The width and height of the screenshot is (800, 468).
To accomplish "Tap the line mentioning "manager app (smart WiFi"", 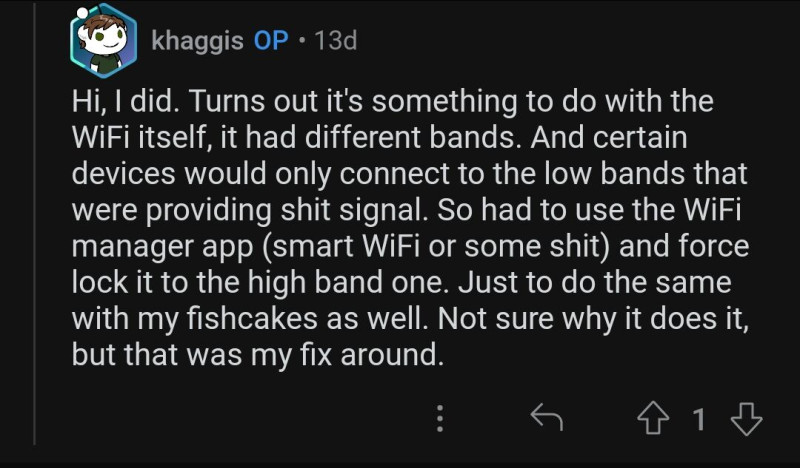I will pos(410,247).
